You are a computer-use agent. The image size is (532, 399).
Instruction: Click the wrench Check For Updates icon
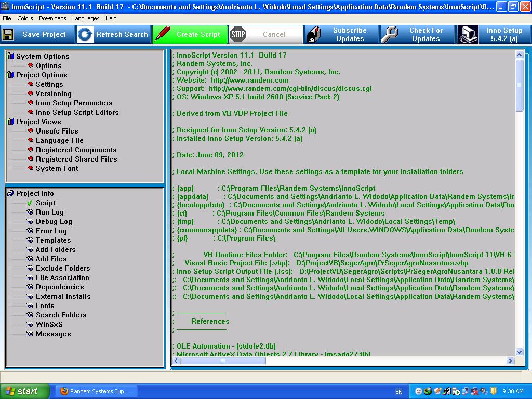click(390, 35)
